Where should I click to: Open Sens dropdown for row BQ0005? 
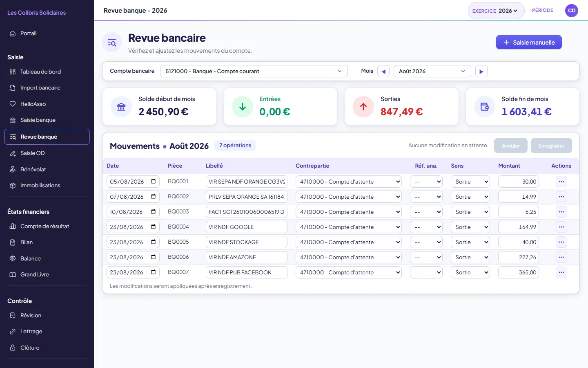(x=470, y=242)
